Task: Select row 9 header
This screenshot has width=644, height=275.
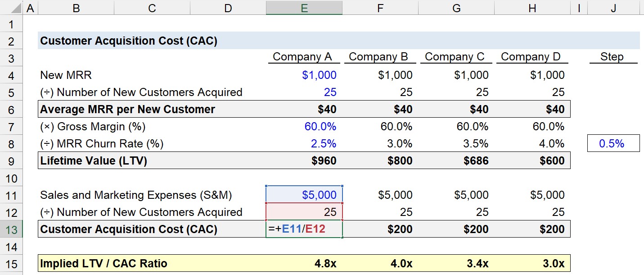Action: coord(12,161)
